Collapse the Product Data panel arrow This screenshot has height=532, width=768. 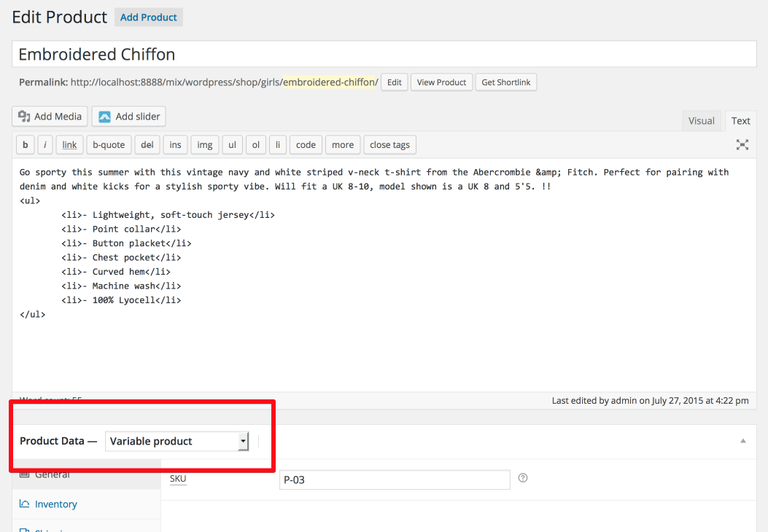tap(743, 441)
